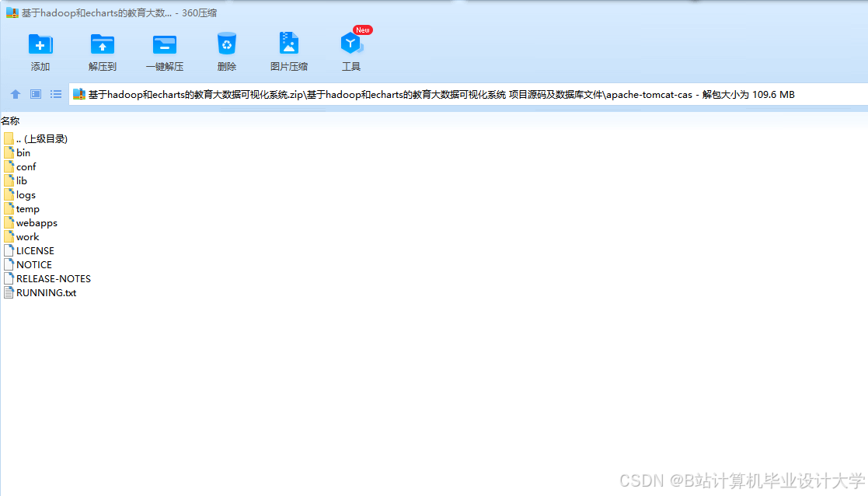Click the large icon view toggle

click(35, 93)
